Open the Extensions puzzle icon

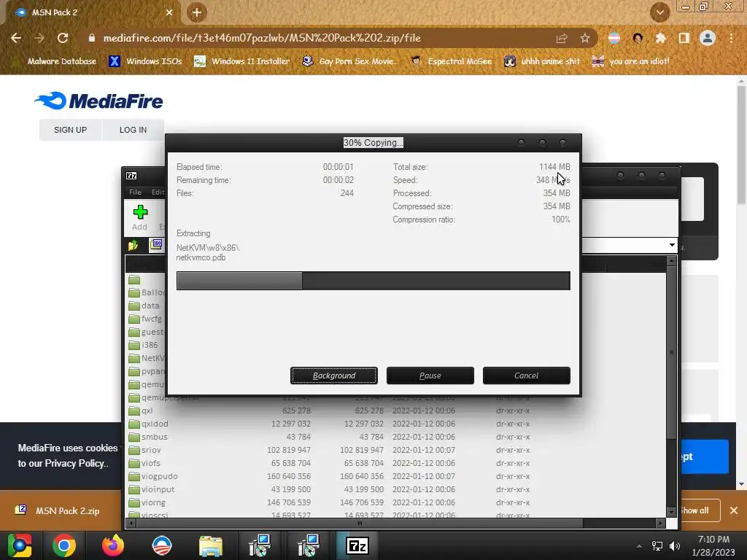660,38
